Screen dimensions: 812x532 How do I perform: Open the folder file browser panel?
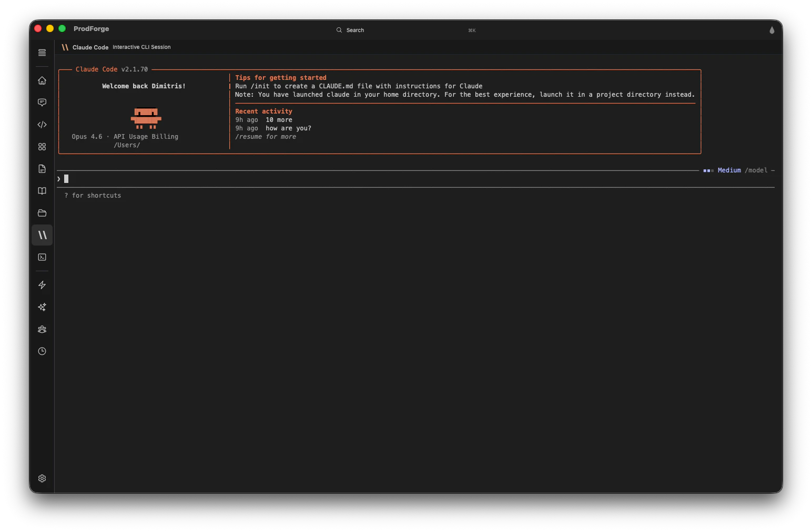click(42, 213)
